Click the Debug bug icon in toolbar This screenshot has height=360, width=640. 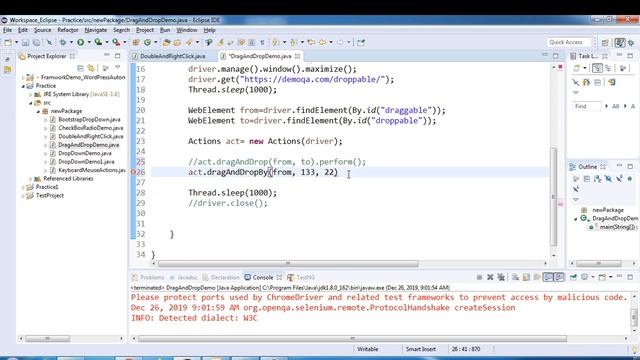[63, 42]
